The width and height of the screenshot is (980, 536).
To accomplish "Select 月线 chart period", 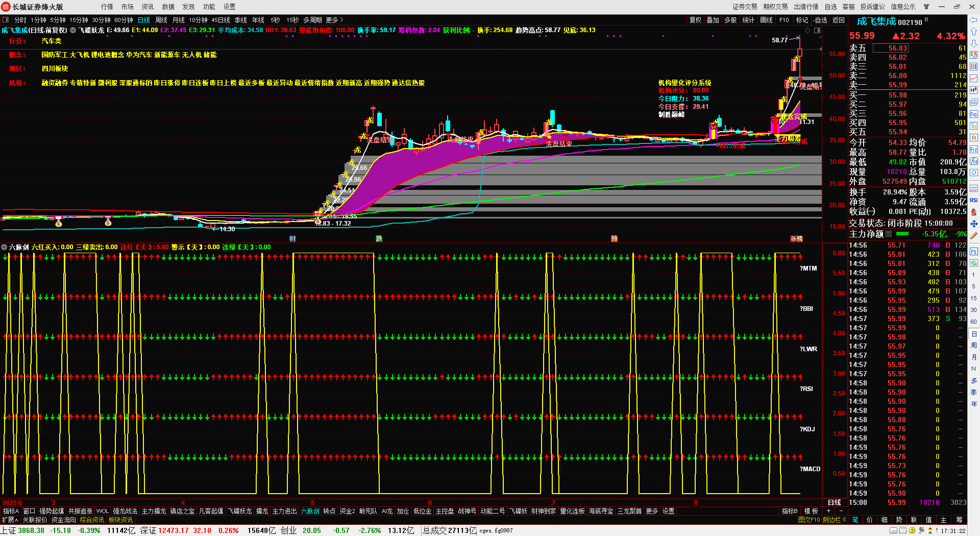I will [x=179, y=20].
